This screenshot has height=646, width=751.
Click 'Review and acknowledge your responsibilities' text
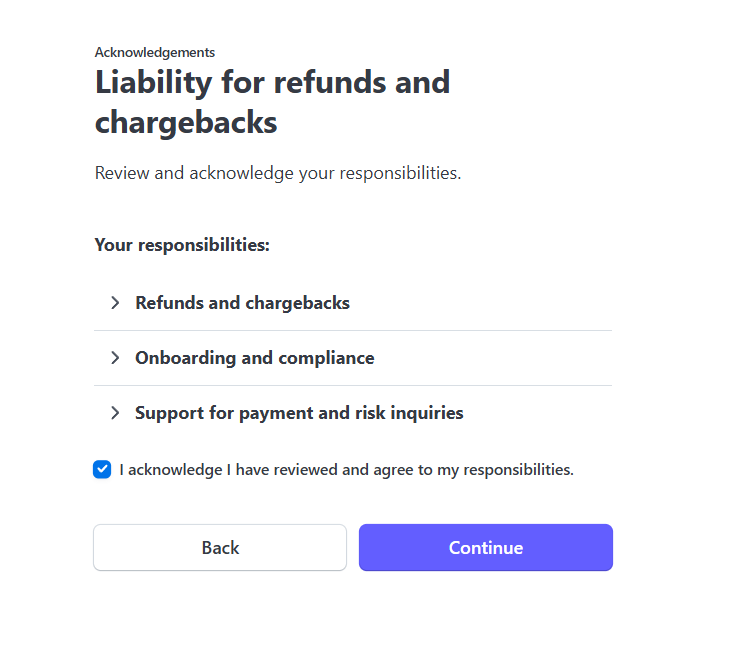[x=278, y=173]
